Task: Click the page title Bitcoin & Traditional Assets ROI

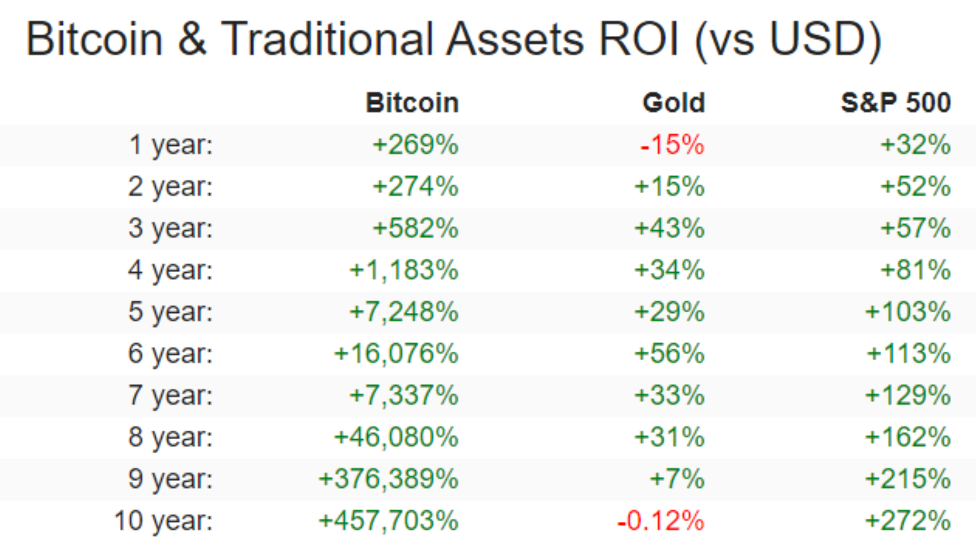Action: [x=453, y=39]
